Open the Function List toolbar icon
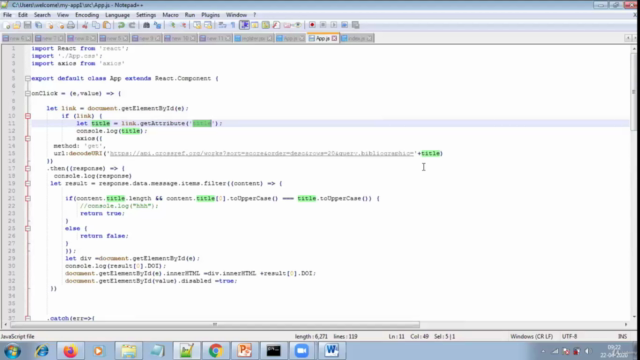 point(276,25)
